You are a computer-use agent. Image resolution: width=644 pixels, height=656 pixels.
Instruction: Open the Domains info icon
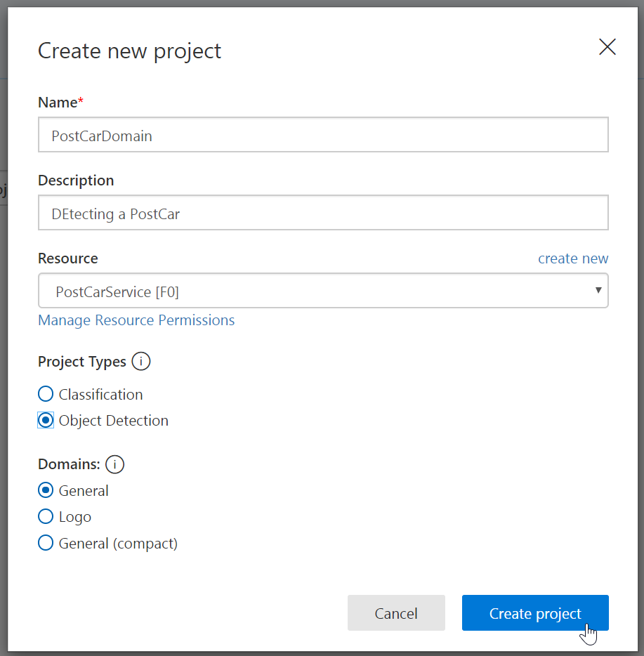pyautogui.click(x=114, y=464)
